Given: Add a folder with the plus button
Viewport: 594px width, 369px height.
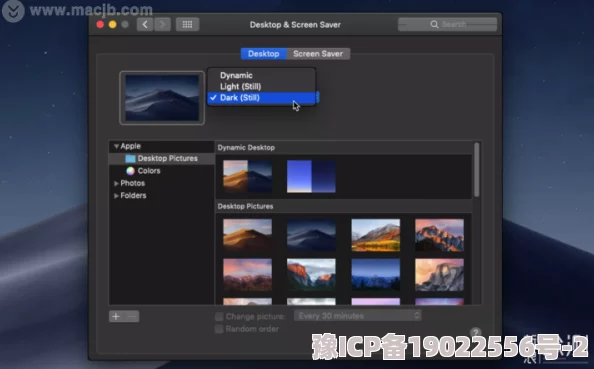Looking at the screenshot, I should 116,316.
